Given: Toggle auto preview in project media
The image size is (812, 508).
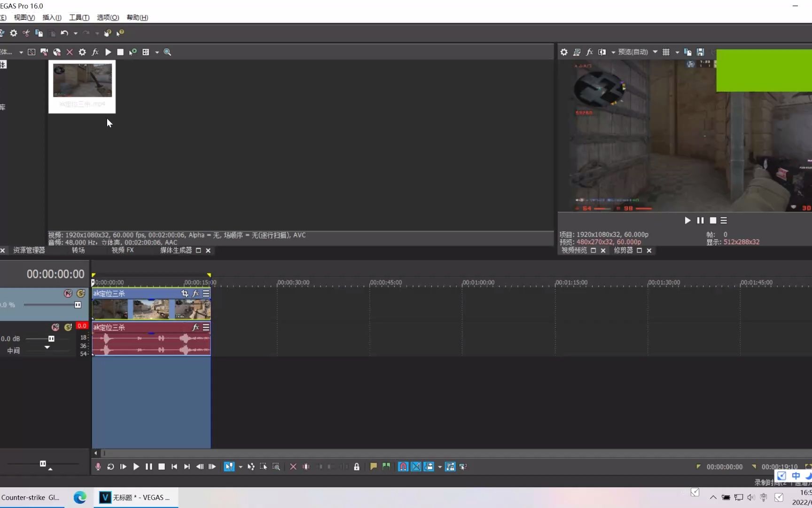Looking at the screenshot, I should (133, 52).
